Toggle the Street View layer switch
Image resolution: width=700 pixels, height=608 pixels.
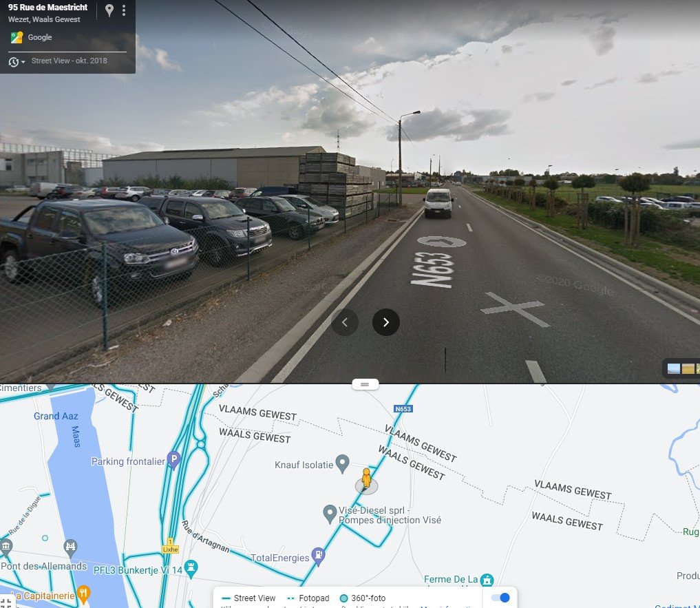coord(500,598)
